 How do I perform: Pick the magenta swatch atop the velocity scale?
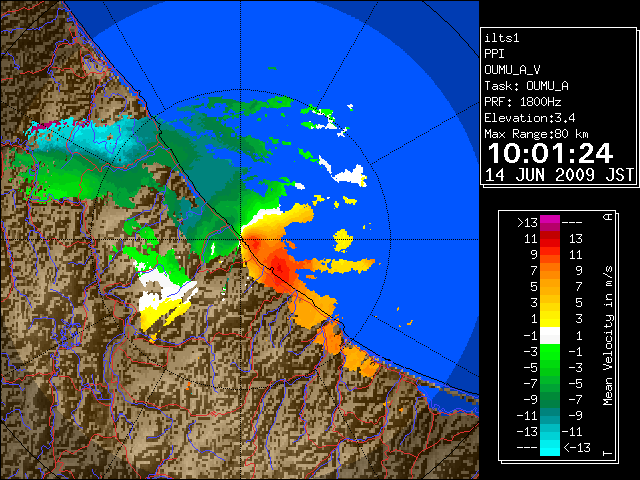click(x=550, y=220)
